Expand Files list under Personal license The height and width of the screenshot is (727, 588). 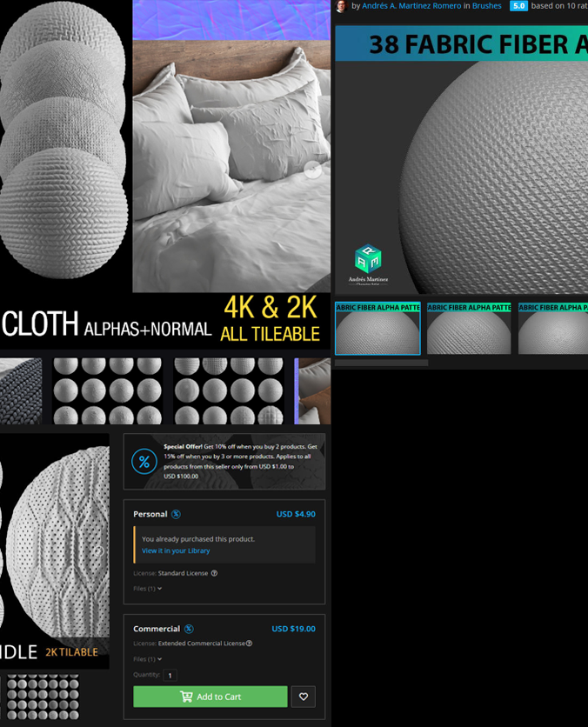coord(148,589)
